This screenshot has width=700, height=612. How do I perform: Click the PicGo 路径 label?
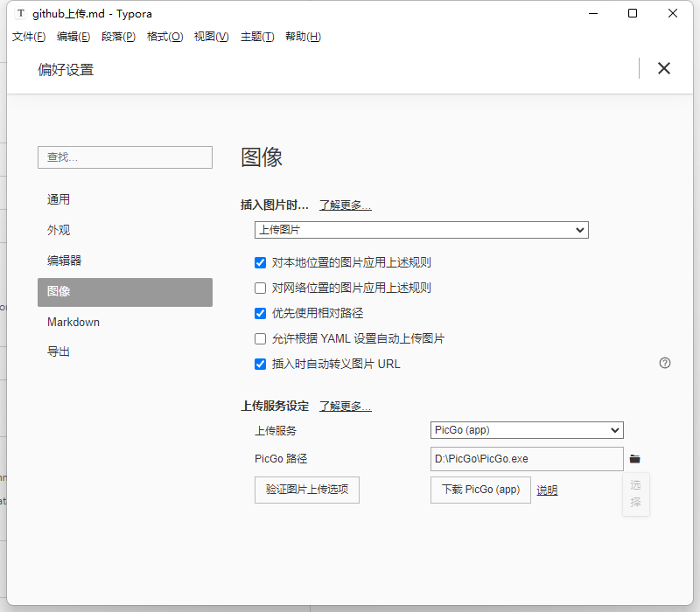tap(281, 459)
